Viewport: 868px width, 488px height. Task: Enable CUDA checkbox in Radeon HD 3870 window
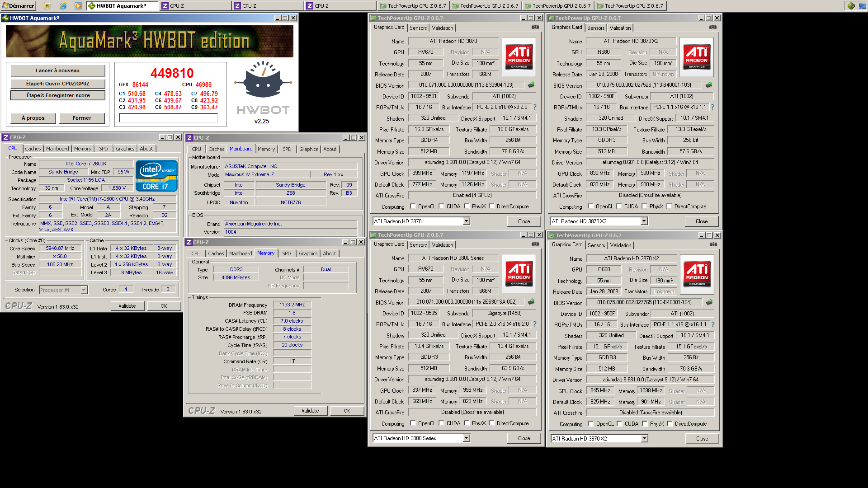click(x=441, y=206)
